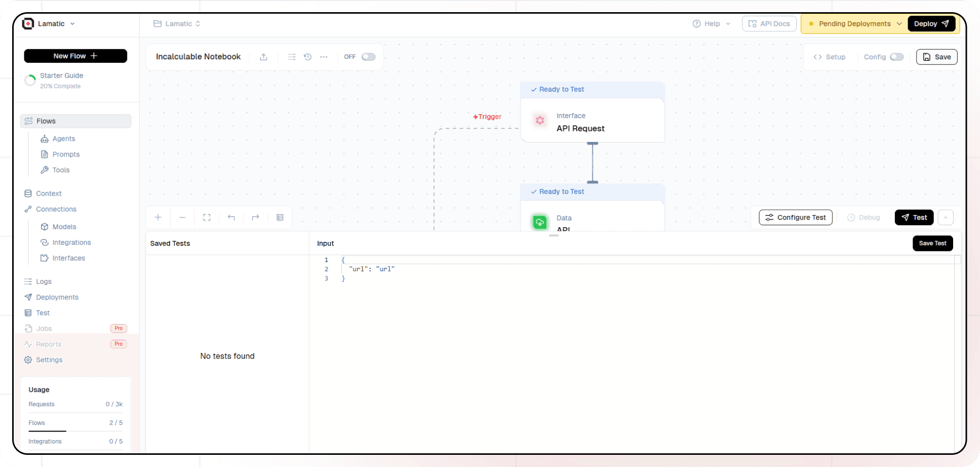Open Configure Test settings

tap(795, 217)
